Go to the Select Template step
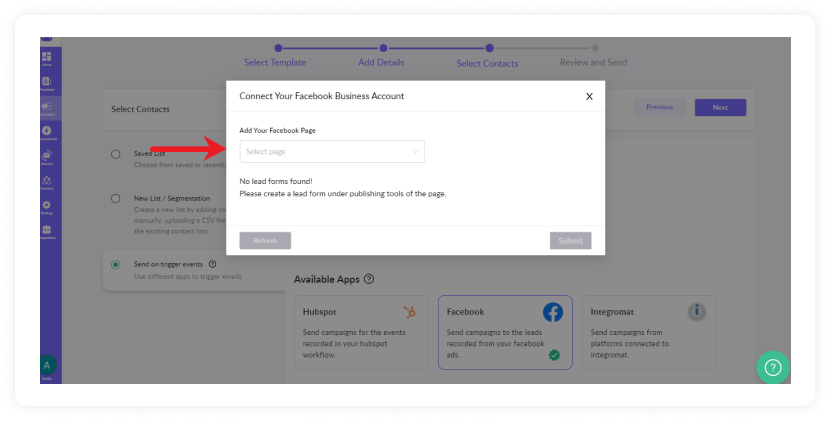 [x=275, y=62]
